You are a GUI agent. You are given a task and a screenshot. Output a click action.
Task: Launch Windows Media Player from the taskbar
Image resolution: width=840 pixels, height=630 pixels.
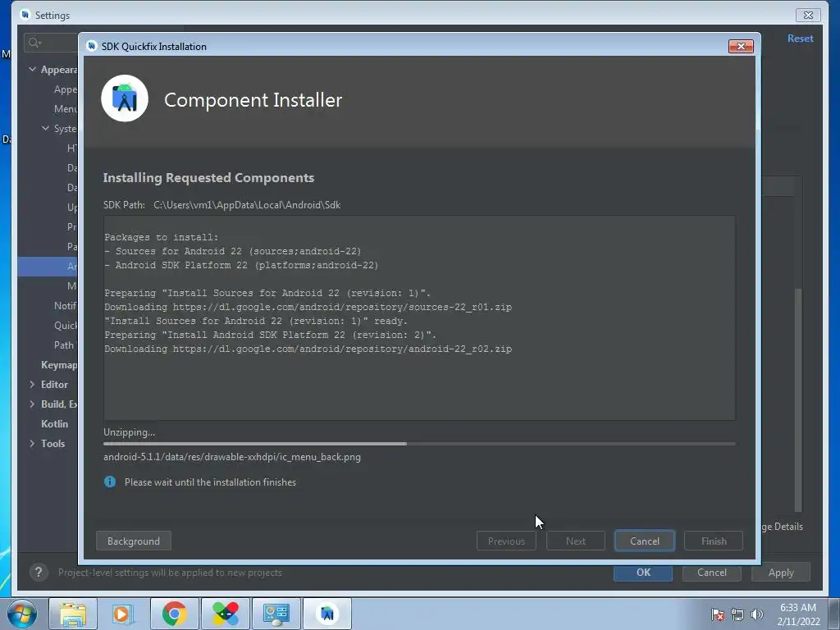pos(123,614)
